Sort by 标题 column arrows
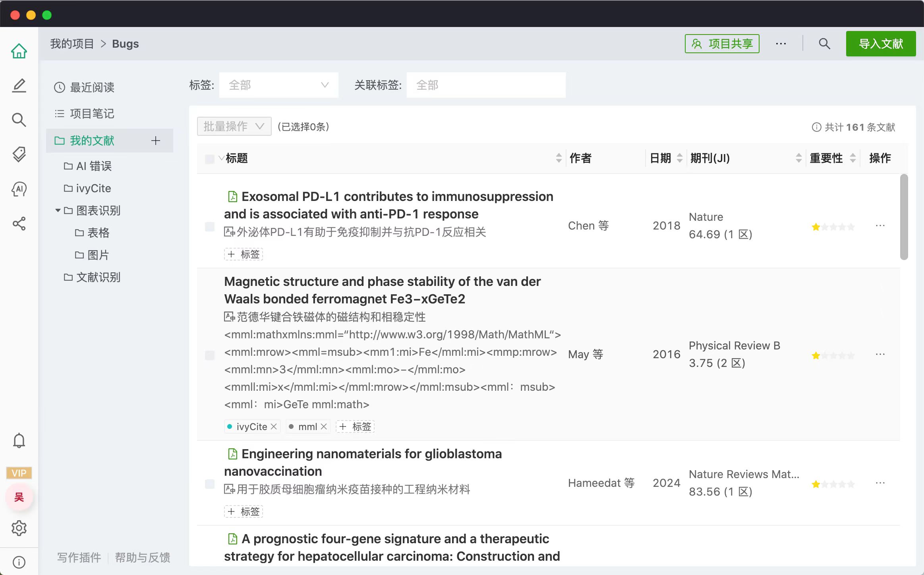Image resolution: width=924 pixels, height=575 pixels. (x=559, y=158)
